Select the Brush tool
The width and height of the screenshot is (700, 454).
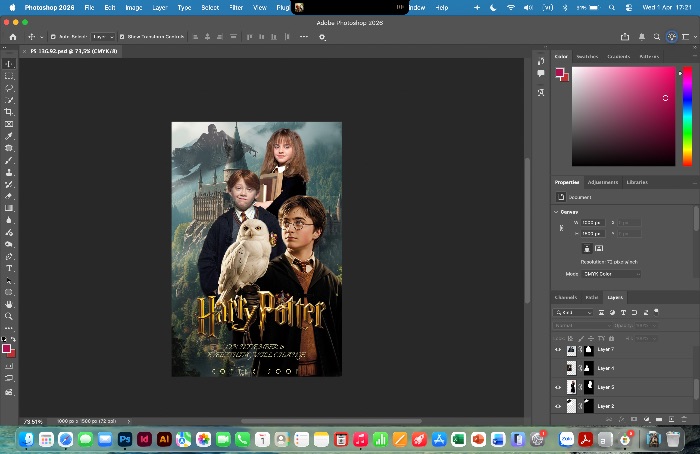click(9, 160)
